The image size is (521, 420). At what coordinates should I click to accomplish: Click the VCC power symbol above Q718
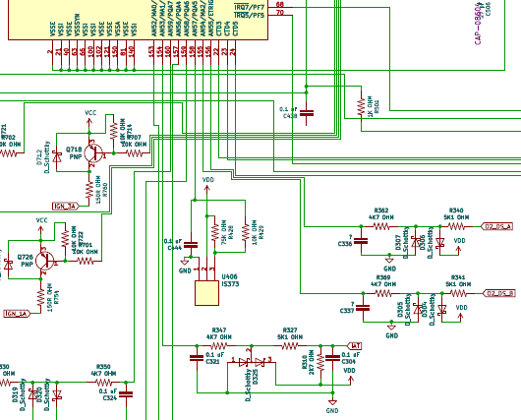point(89,119)
